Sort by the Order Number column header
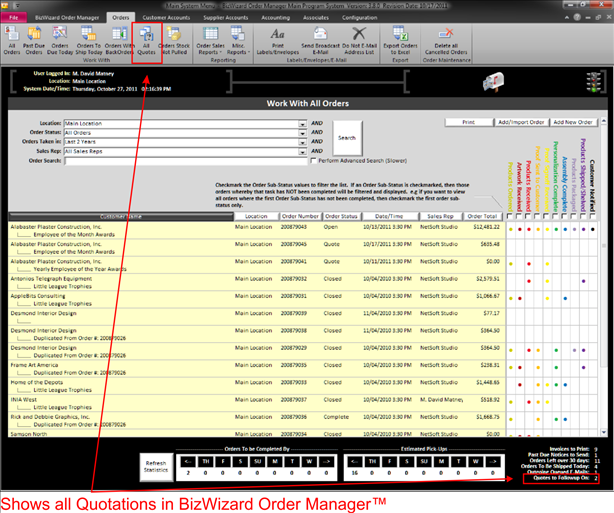614x513 pixels. pos(300,216)
